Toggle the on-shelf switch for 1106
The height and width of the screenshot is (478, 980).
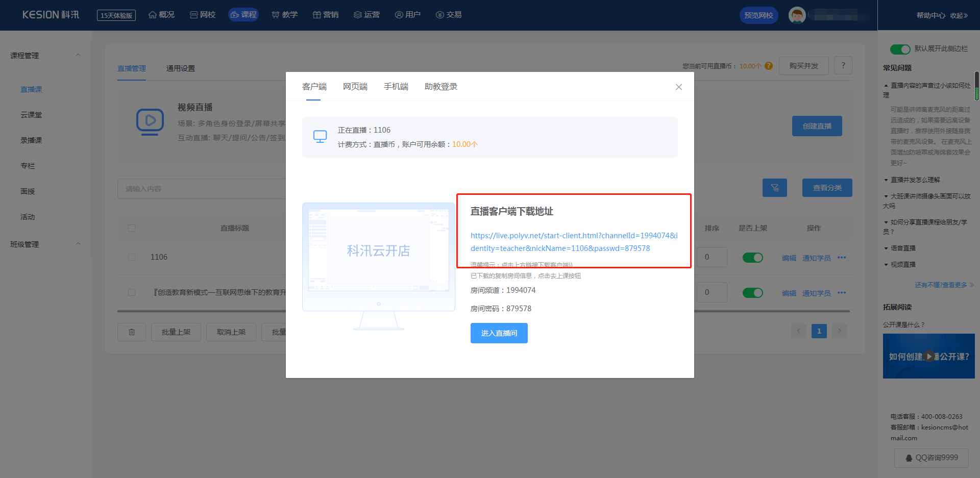[x=752, y=258]
